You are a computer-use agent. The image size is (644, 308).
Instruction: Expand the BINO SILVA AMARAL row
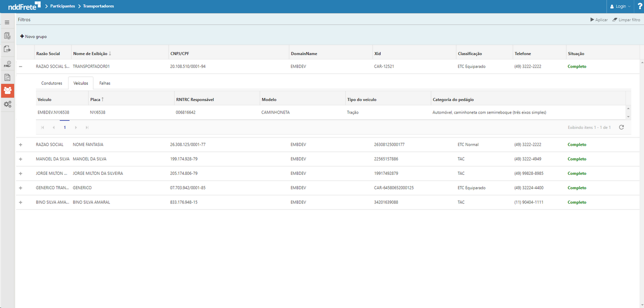click(x=21, y=202)
